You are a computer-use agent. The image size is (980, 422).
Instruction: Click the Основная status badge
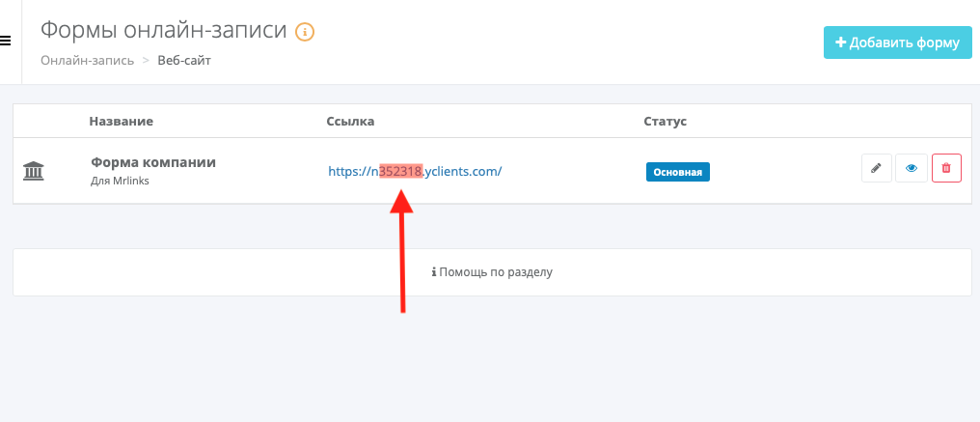tap(678, 172)
